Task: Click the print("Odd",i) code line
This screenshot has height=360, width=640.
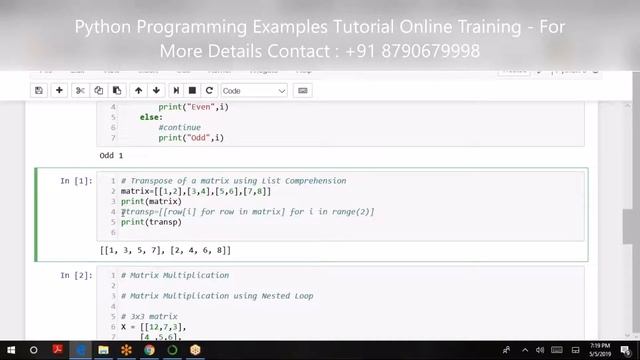Action: [x=191, y=138]
